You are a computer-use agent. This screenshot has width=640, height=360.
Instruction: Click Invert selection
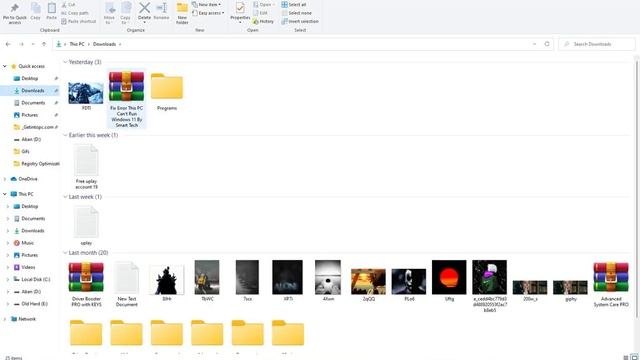point(300,21)
